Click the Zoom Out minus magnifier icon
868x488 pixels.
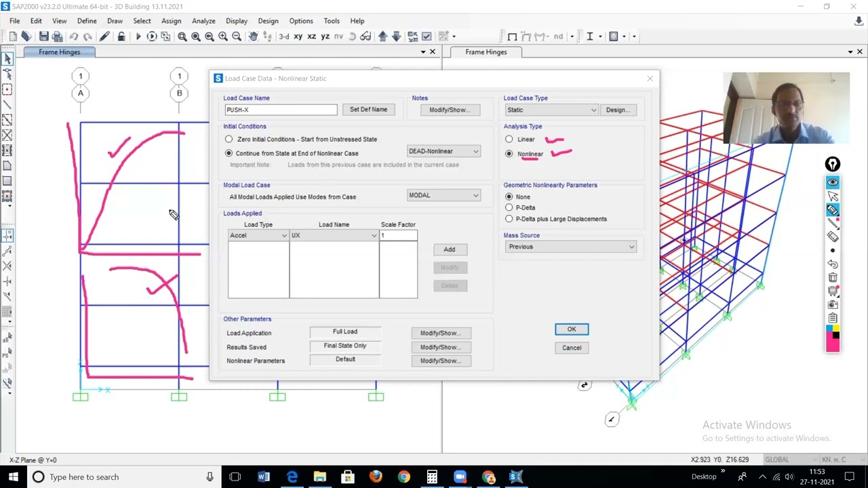coord(237,37)
